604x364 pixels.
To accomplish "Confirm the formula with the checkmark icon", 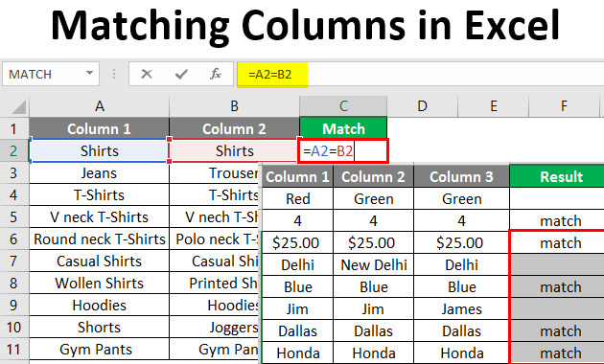I will pos(181,74).
